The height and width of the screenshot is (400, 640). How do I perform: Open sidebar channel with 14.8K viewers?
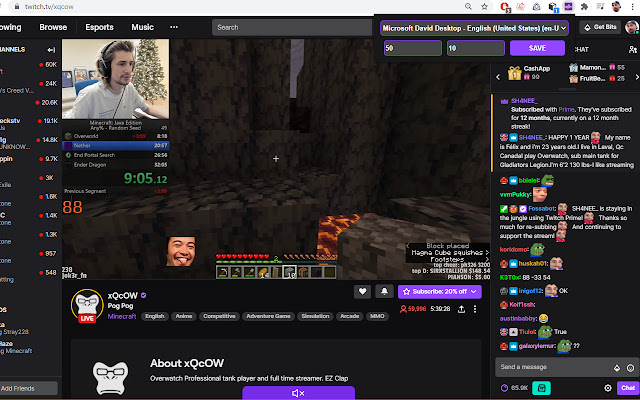tap(31, 143)
